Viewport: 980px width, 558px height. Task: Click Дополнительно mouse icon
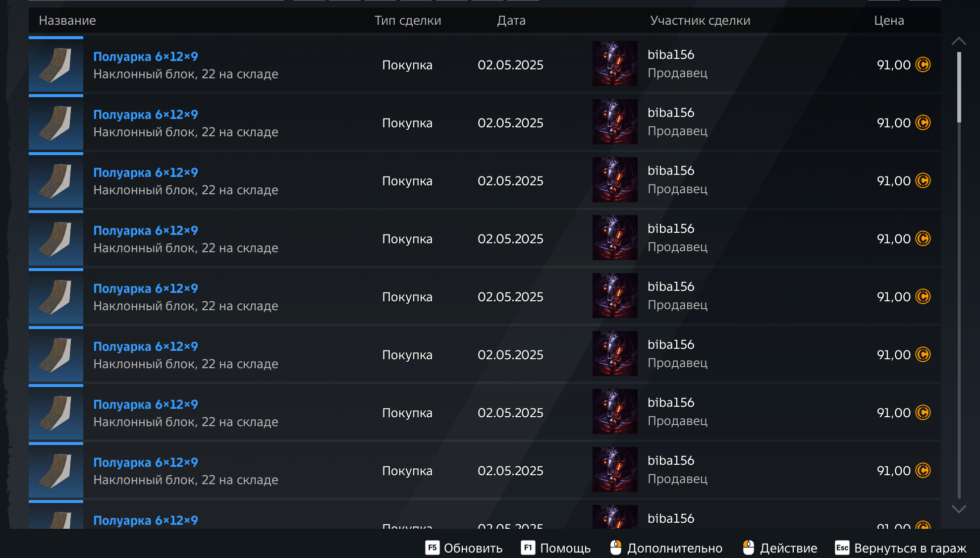click(x=616, y=548)
